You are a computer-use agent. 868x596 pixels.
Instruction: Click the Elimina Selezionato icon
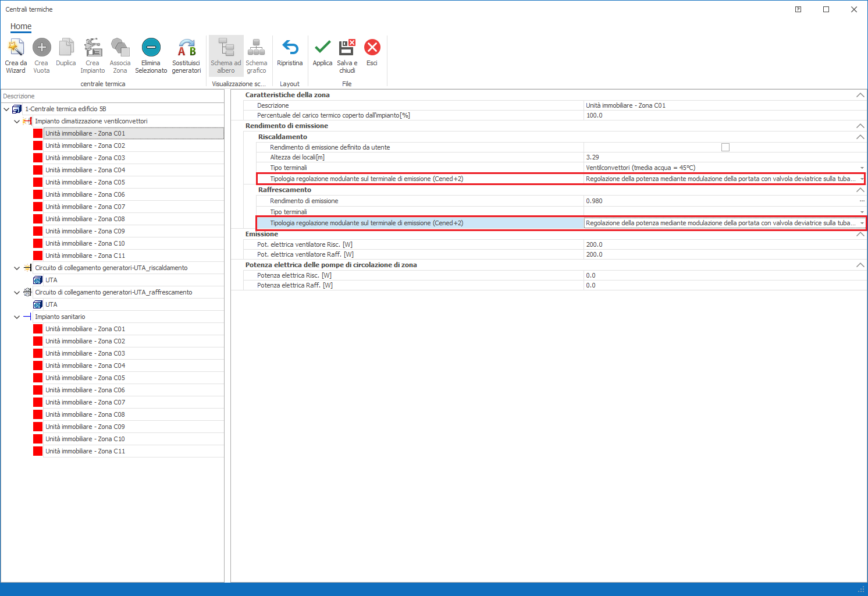click(151, 48)
